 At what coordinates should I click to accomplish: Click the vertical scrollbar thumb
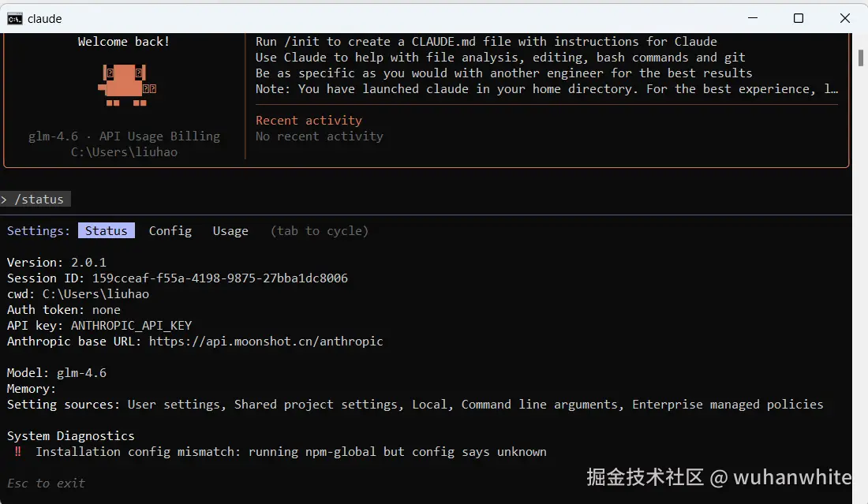click(861, 58)
